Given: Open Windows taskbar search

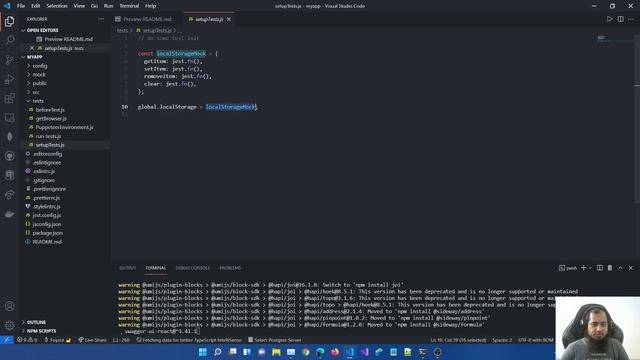Looking at the screenshot, I should [x=218, y=352].
